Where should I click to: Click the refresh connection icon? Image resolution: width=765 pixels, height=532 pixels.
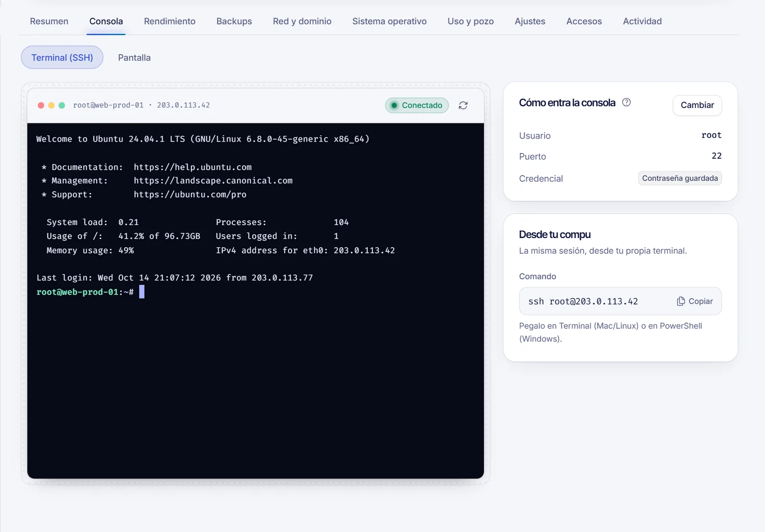click(x=463, y=105)
